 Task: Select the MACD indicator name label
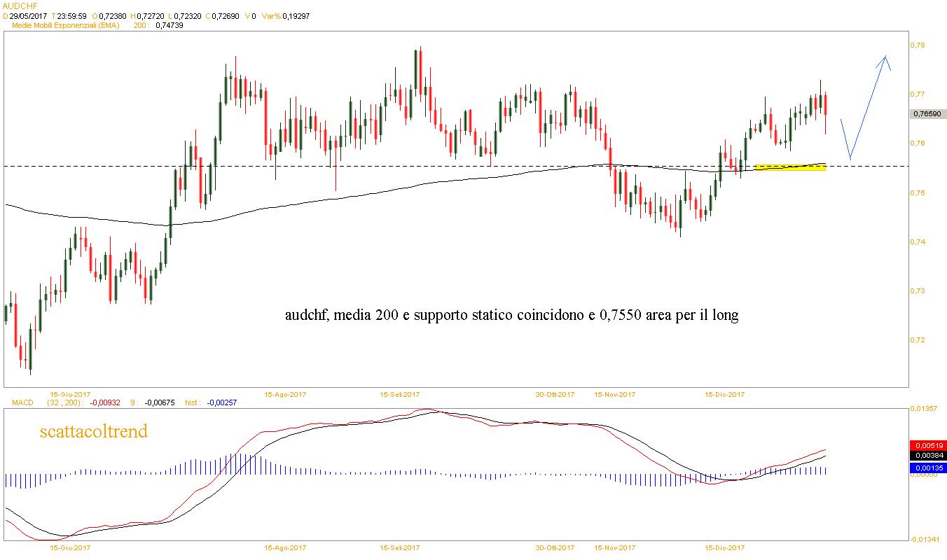pos(17,402)
